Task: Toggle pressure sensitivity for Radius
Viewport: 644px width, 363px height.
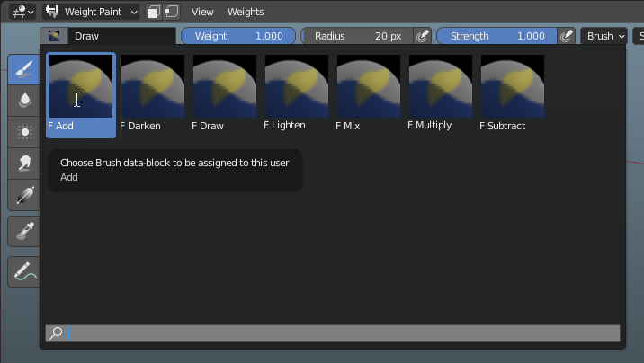Action: point(422,36)
